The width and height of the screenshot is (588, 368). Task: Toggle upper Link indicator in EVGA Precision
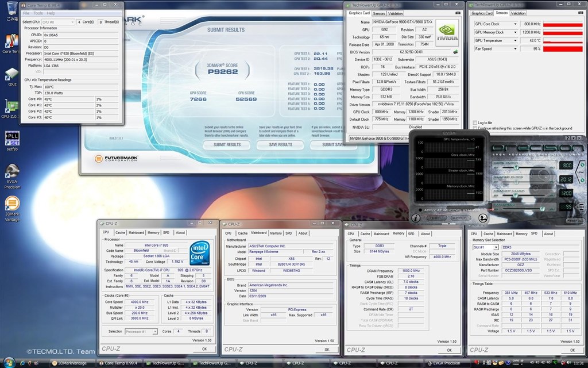click(582, 165)
